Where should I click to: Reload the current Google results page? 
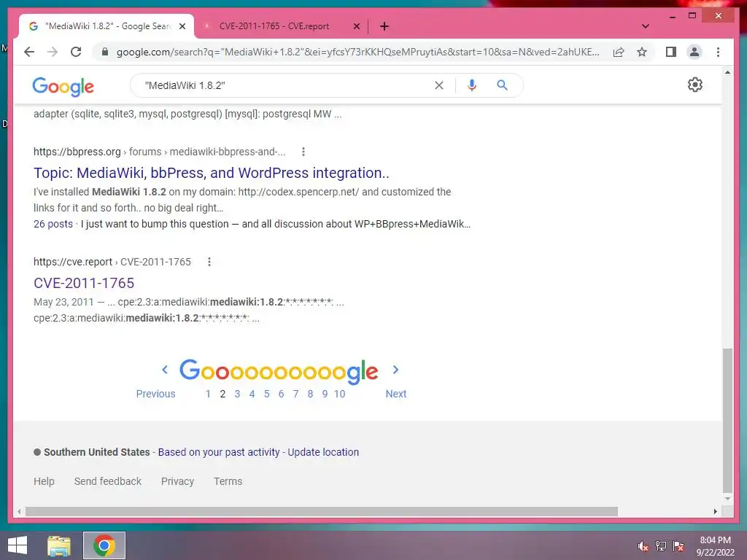coord(76,52)
